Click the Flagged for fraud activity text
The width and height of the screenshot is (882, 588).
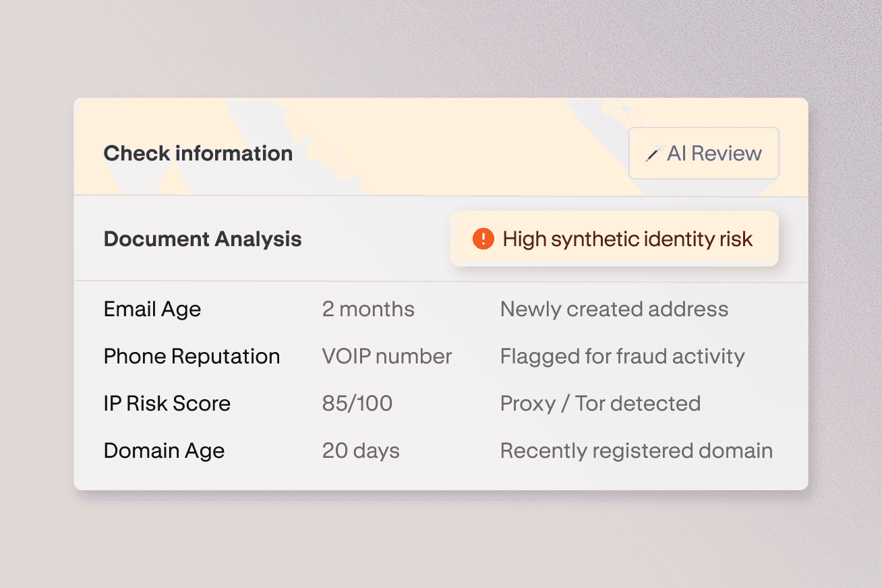tap(622, 356)
